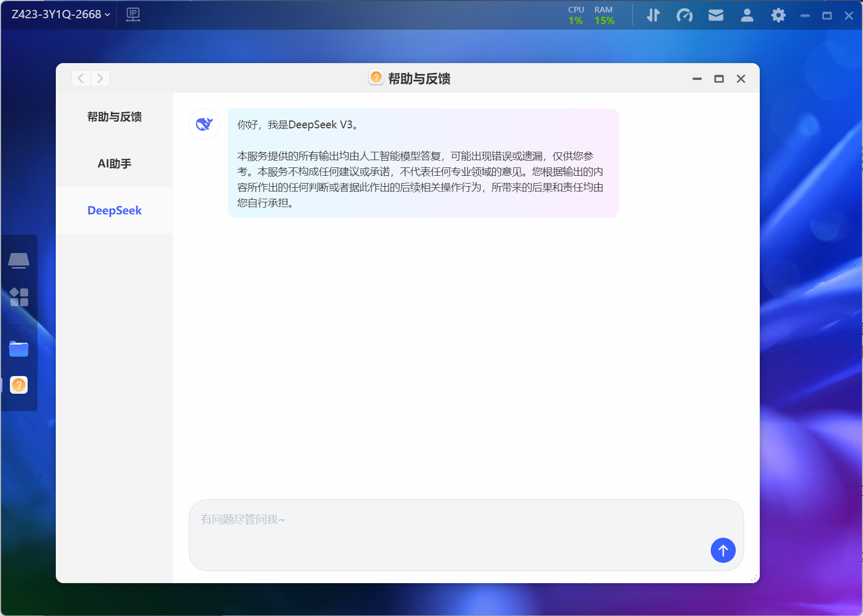
Task: Minimize the 帮助与反馈 window
Action: coord(697,79)
